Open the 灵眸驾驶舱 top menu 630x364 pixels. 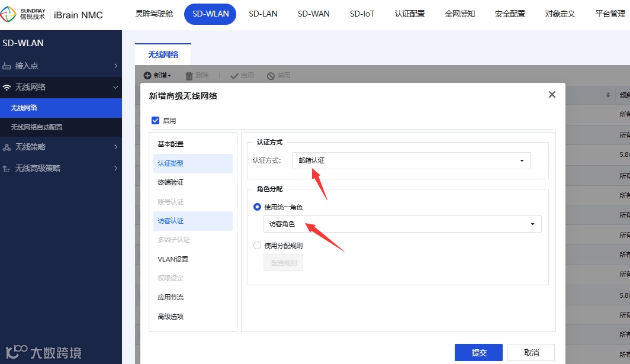[155, 14]
